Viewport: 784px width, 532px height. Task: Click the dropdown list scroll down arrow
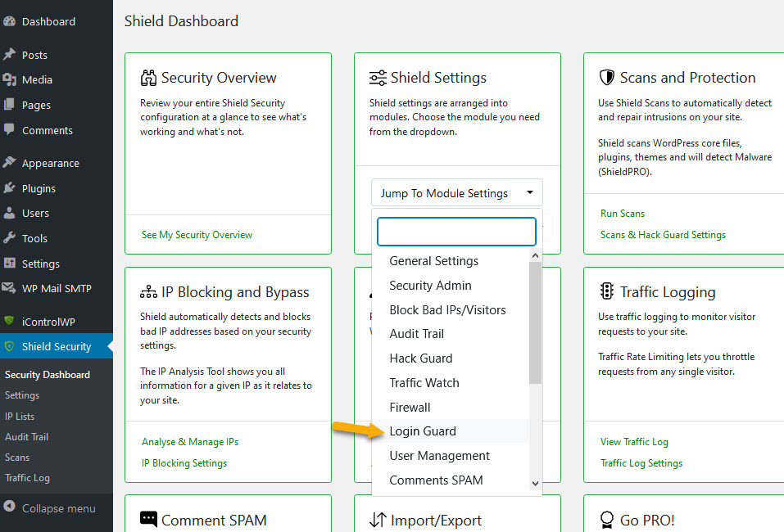(535, 483)
